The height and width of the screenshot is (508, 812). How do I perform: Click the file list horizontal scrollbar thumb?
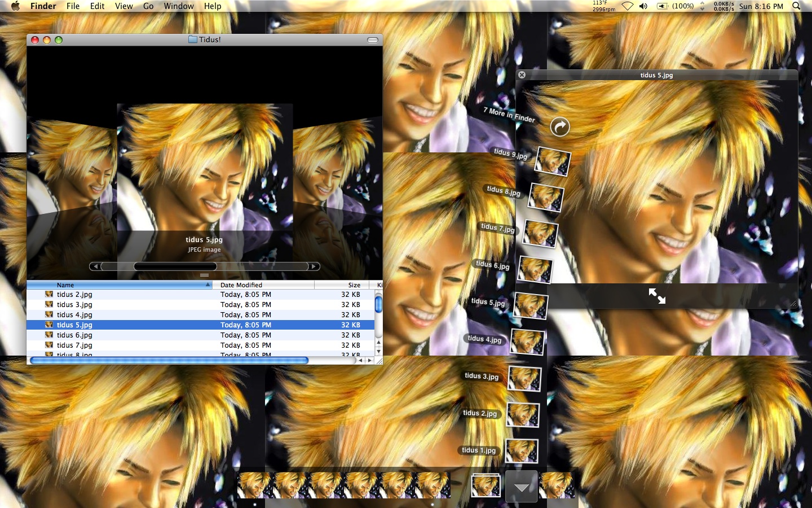169,360
